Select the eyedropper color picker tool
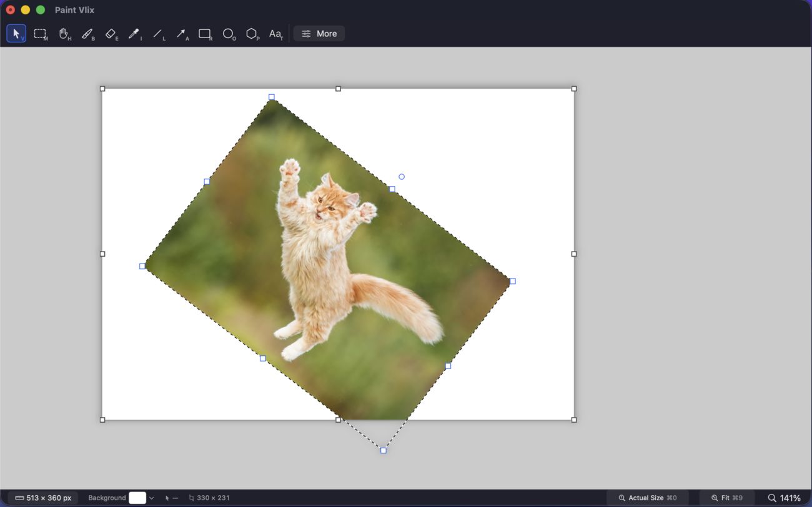Viewport: 812px width, 507px height. coord(134,34)
